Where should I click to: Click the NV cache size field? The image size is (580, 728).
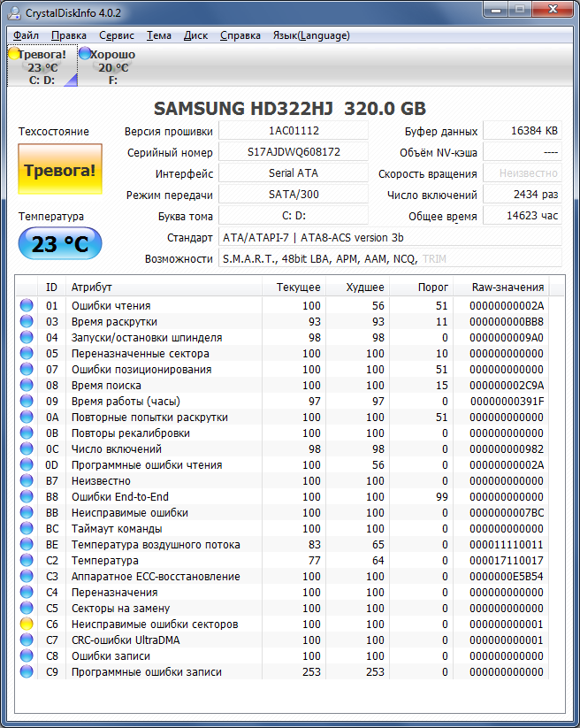pos(523,152)
